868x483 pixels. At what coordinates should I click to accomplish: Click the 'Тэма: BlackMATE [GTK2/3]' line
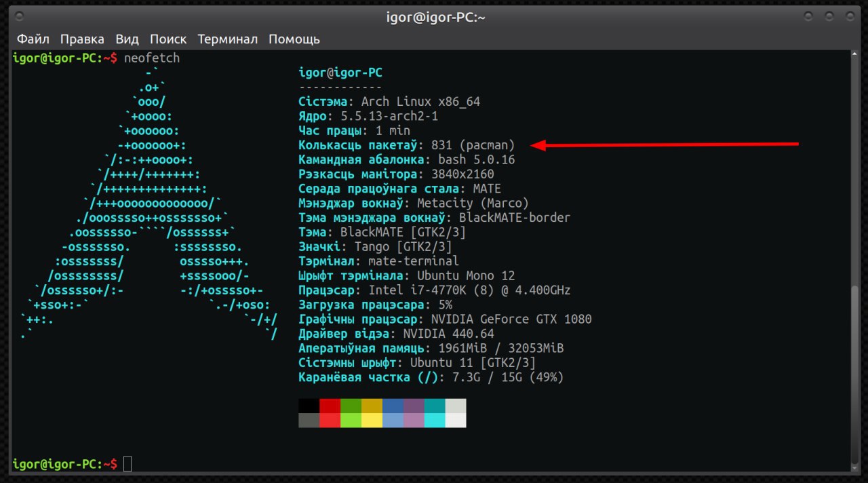pyautogui.click(x=382, y=232)
